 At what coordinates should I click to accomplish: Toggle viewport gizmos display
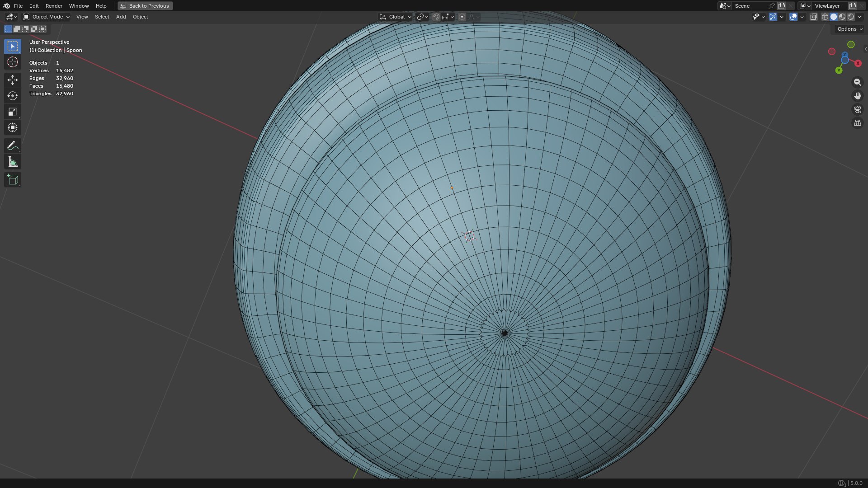click(773, 17)
